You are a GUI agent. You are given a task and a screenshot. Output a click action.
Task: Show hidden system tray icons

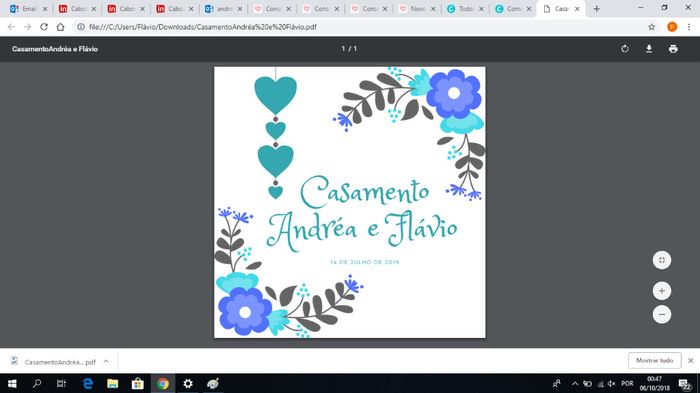click(575, 384)
